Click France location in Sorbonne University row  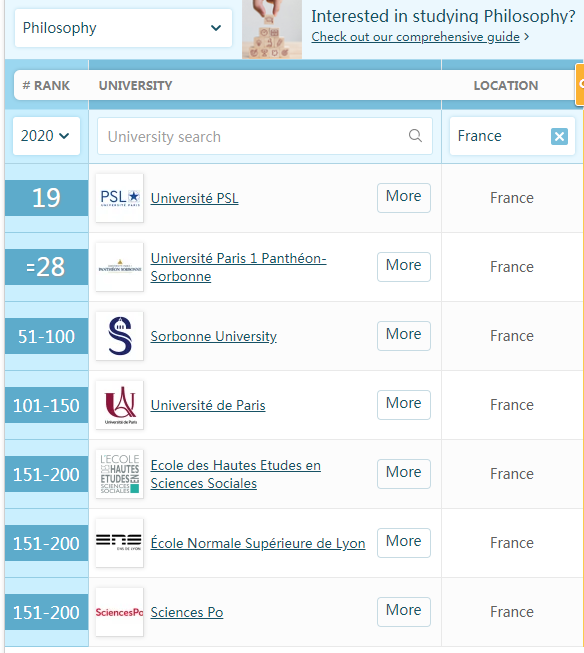click(x=512, y=336)
